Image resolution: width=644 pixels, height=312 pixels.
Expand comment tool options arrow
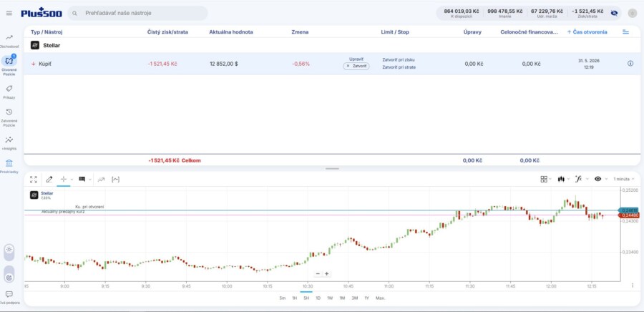pos(90,180)
